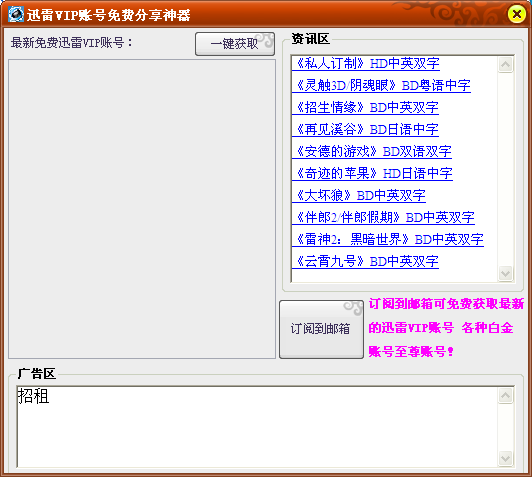The image size is (532, 477).
Task: Open the 《安德的游戏》BD双语双字 link
Action: 372,152
